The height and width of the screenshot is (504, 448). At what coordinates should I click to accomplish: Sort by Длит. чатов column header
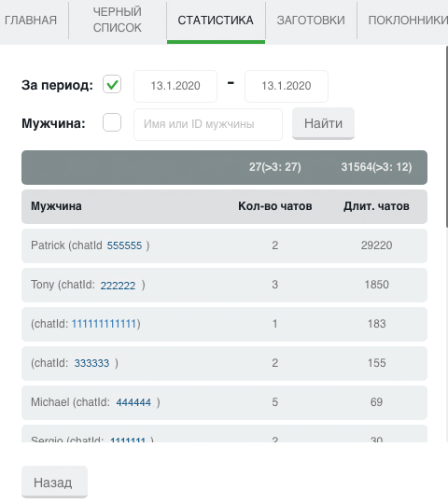pyautogui.click(x=376, y=206)
